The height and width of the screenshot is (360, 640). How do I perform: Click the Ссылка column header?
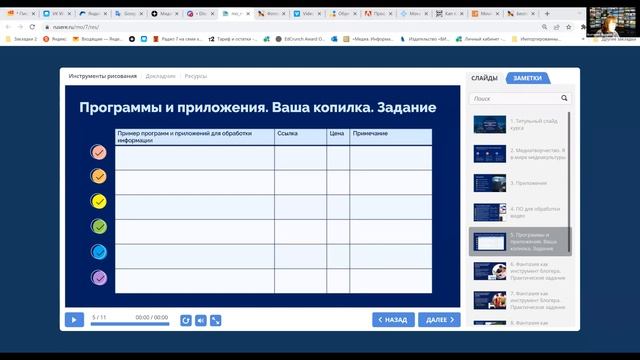300,137
